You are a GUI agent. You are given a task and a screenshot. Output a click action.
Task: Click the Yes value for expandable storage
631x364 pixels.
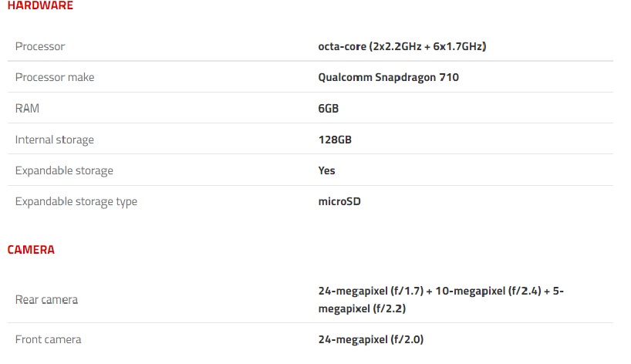326,170
